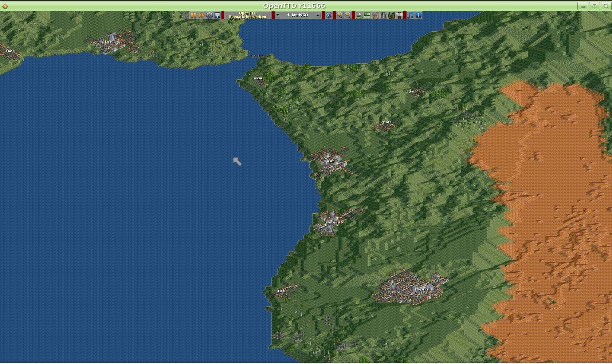Viewport: 612px width, 364px height.
Task: Move start date forward with up arrow
Action: [x=318, y=15]
